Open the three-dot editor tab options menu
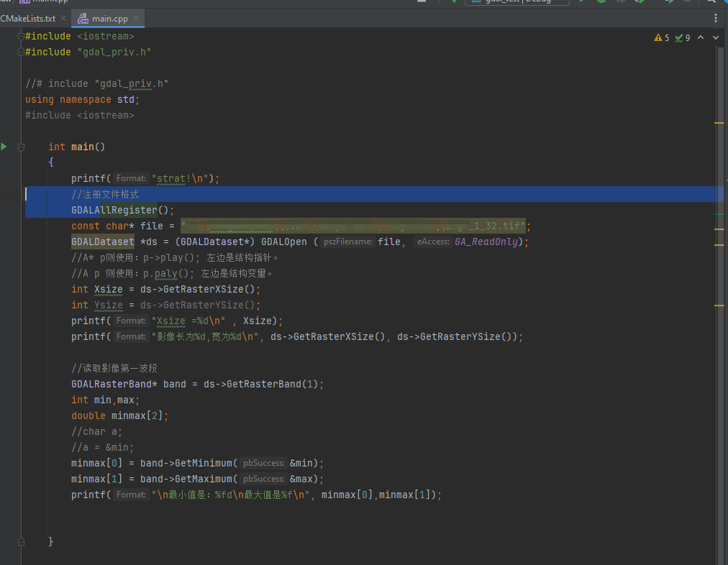The width and height of the screenshot is (728, 565). coord(715,18)
